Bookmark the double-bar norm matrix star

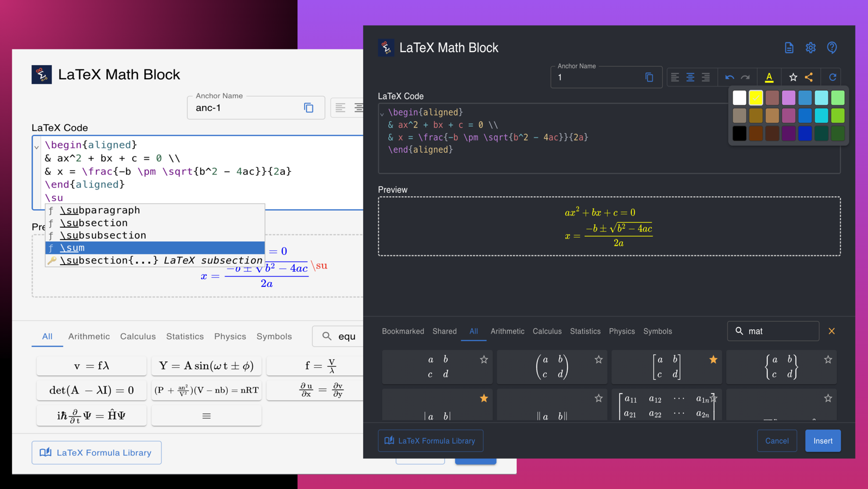coord(599,398)
